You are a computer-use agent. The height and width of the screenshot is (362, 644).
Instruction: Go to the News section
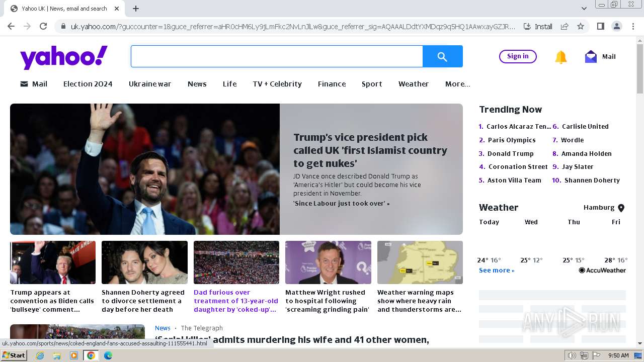pyautogui.click(x=197, y=84)
